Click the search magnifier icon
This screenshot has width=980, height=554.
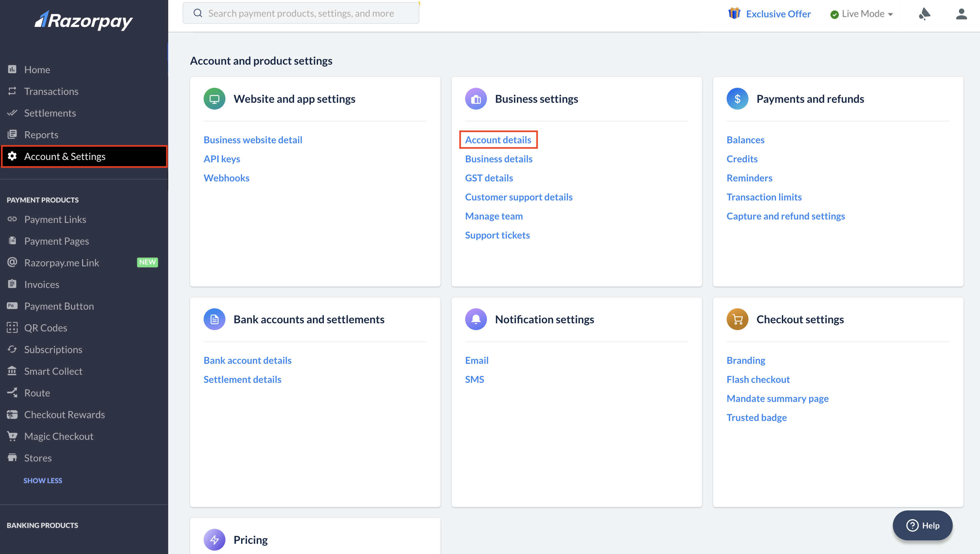click(197, 13)
